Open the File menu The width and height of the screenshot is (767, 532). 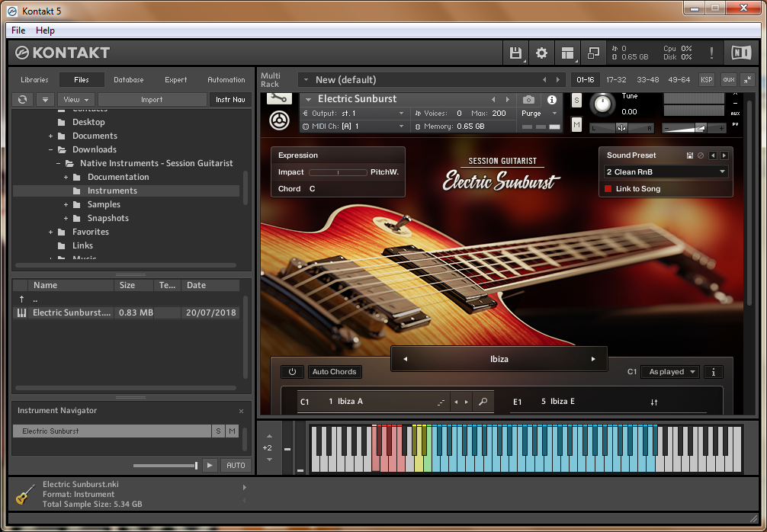[x=18, y=30]
